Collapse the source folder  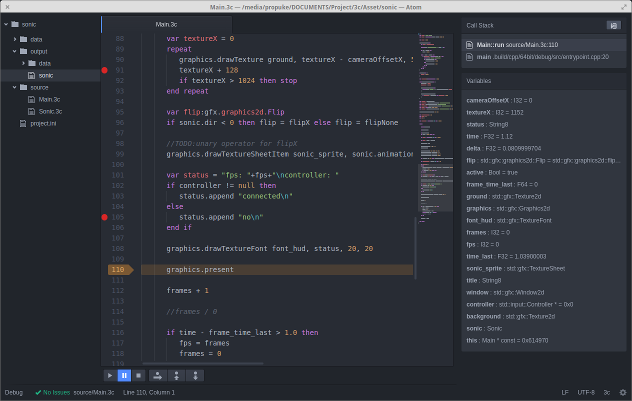pyautogui.click(x=15, y=87)
